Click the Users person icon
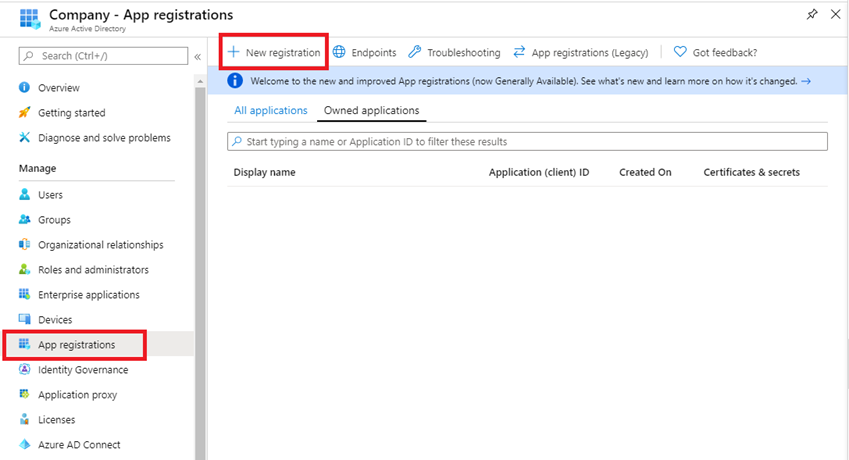This screenshot has width=849, height=460. 24,194
